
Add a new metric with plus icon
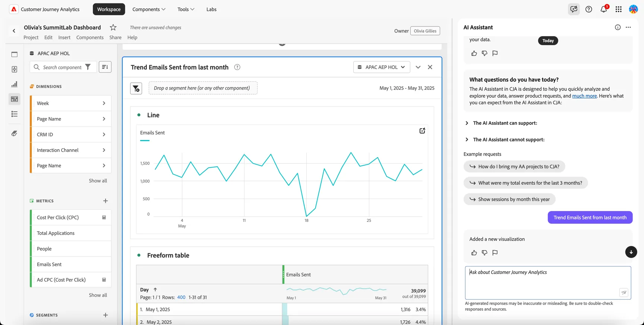105,201
